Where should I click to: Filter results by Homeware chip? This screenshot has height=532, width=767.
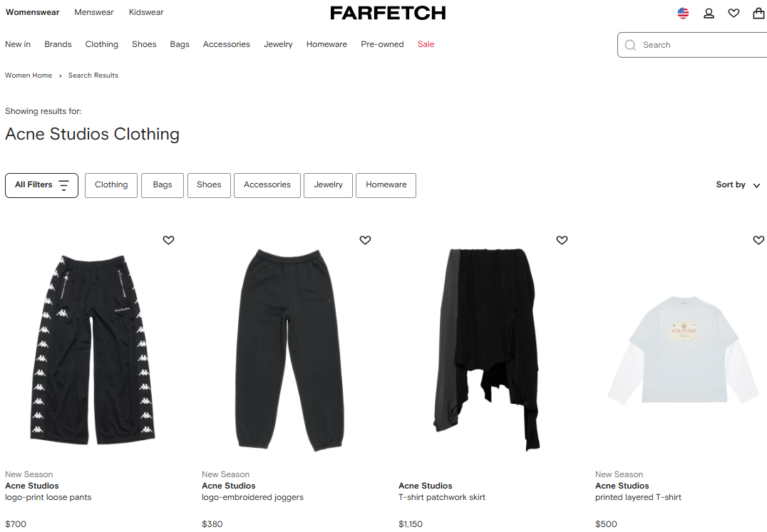tap(386, 185)
